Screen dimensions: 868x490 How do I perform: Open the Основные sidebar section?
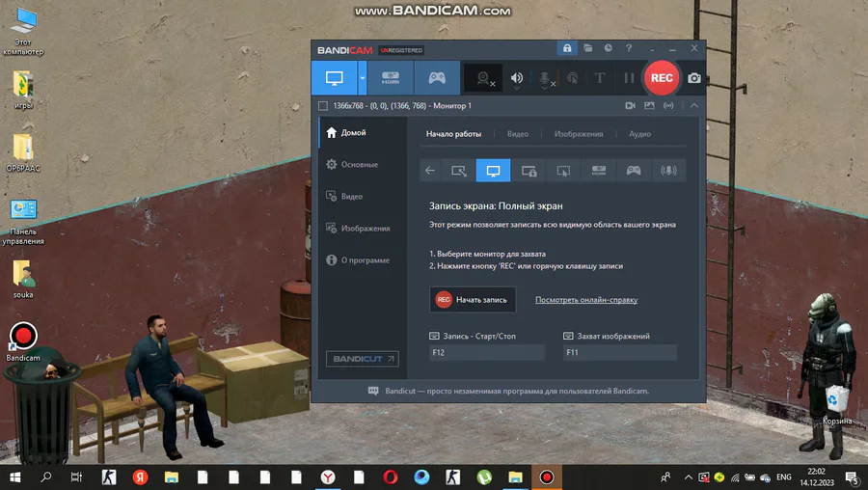[363, 164]
